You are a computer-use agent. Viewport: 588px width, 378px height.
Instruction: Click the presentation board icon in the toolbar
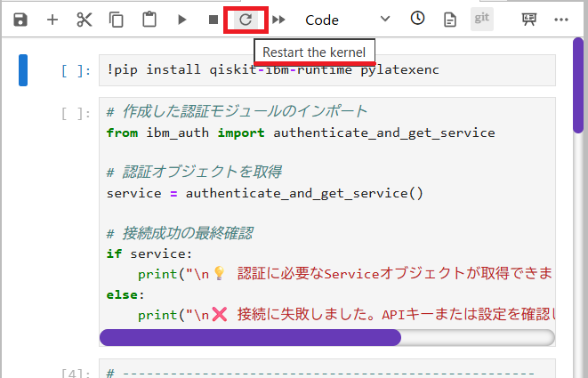tap(529, 19)
